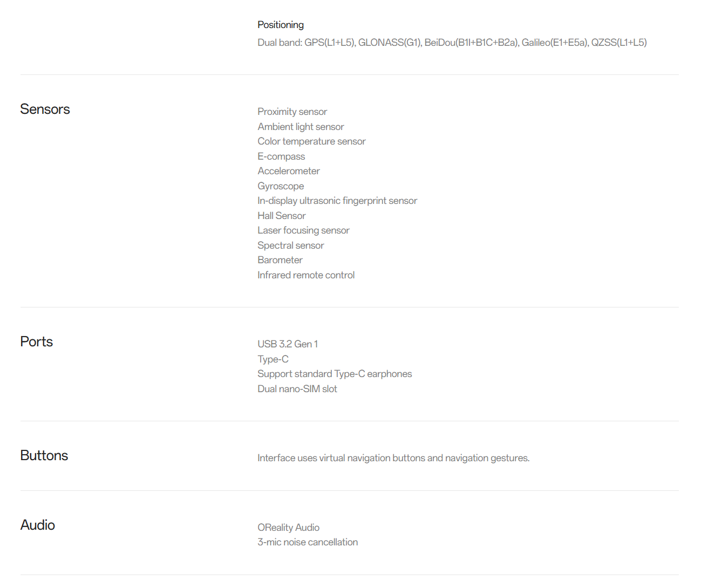The image size is (701, 588).
Task: Click the E-compass entry
Action: [x=281, y=156]
